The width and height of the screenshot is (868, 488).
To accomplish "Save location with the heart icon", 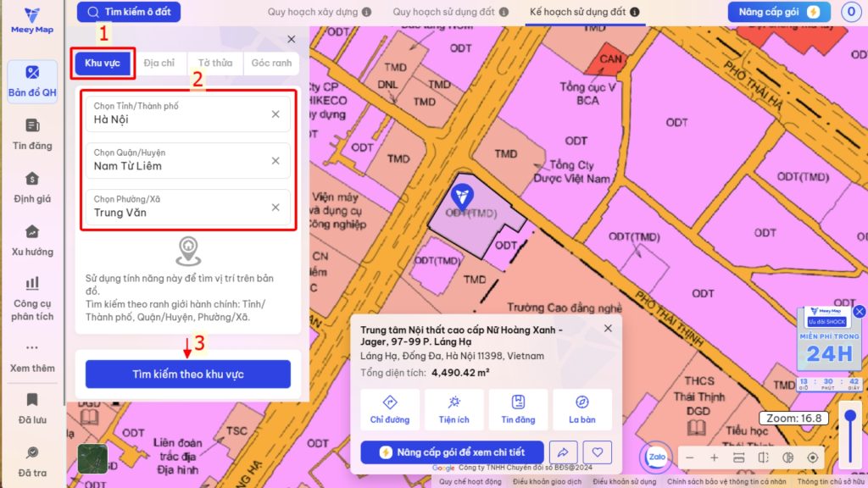I will (597, 452).
